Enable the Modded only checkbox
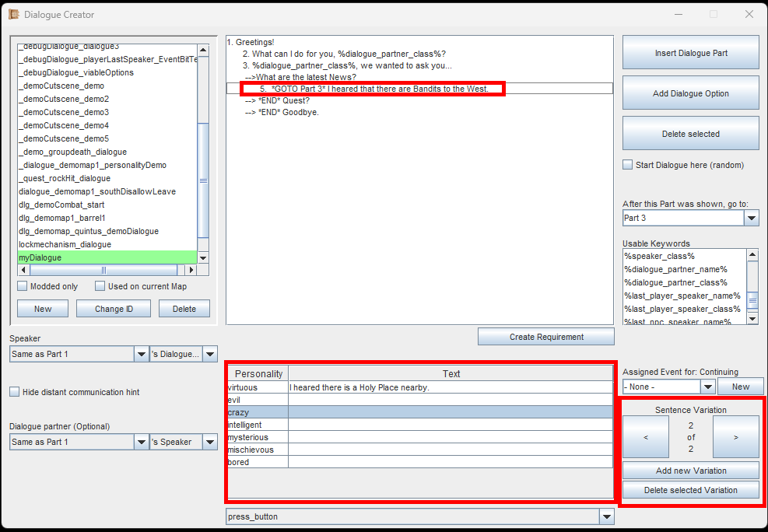This screenshot has height=532, width=768. point(23,286)
